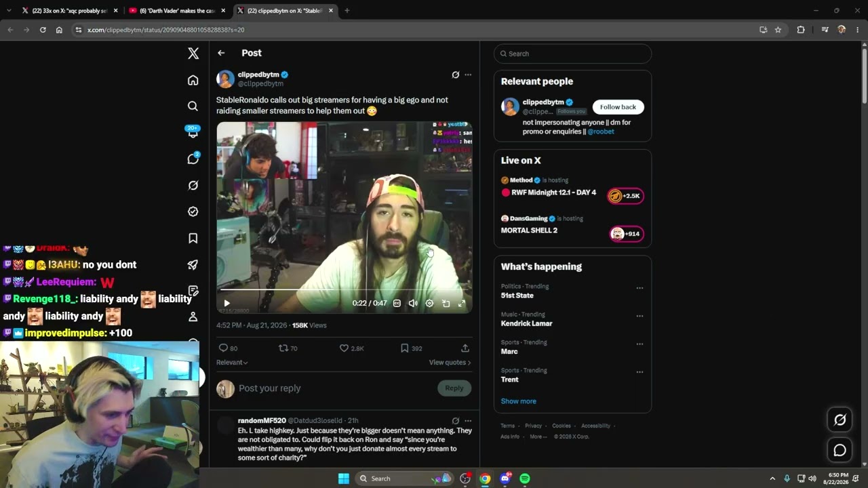Screen dimensions: 868x488
Task: Play the video
Action: coord(226,303)
